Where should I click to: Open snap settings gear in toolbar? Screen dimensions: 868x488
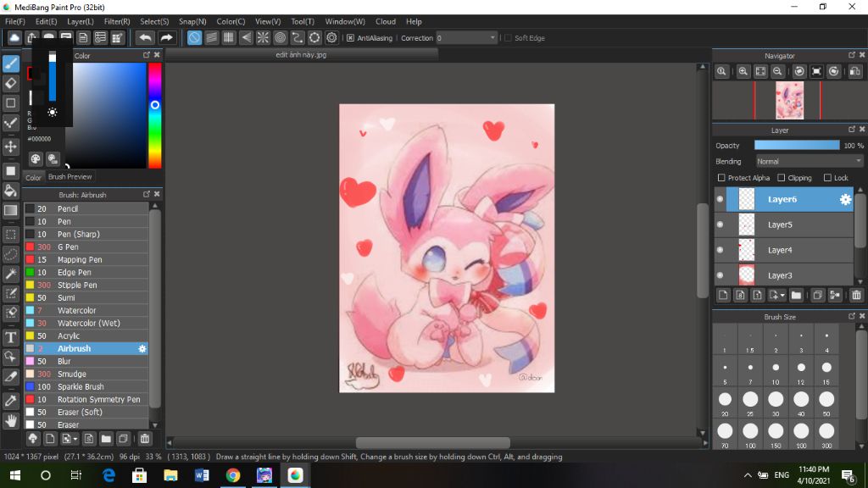331,37
